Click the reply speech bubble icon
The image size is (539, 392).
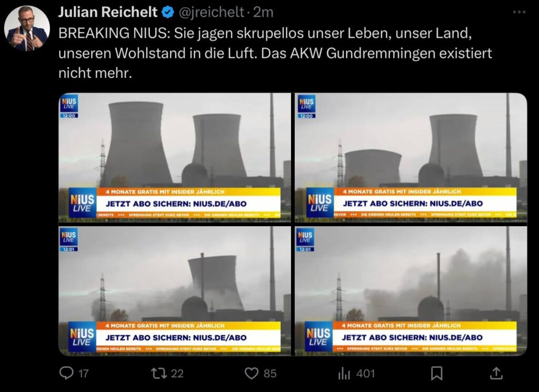66,373
